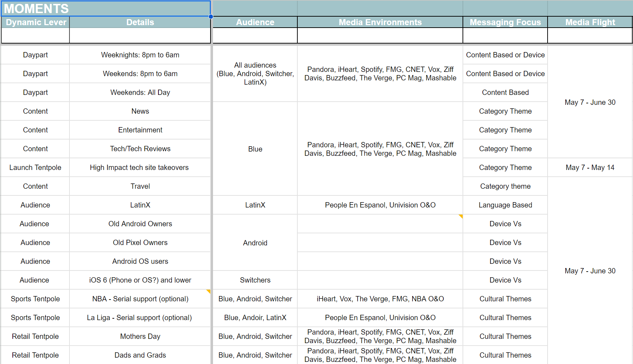Select the 'Switchers' audience cell
Screen dimensions: 633x364
pos(255,280)
